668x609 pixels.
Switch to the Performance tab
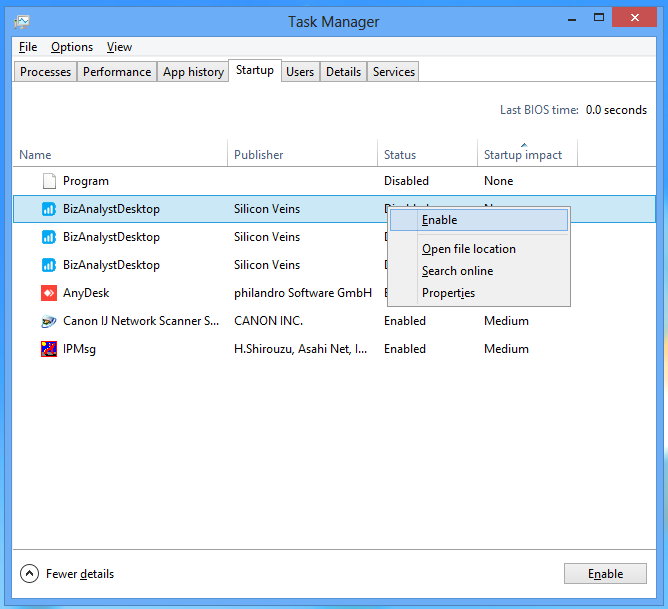[117, 72]
